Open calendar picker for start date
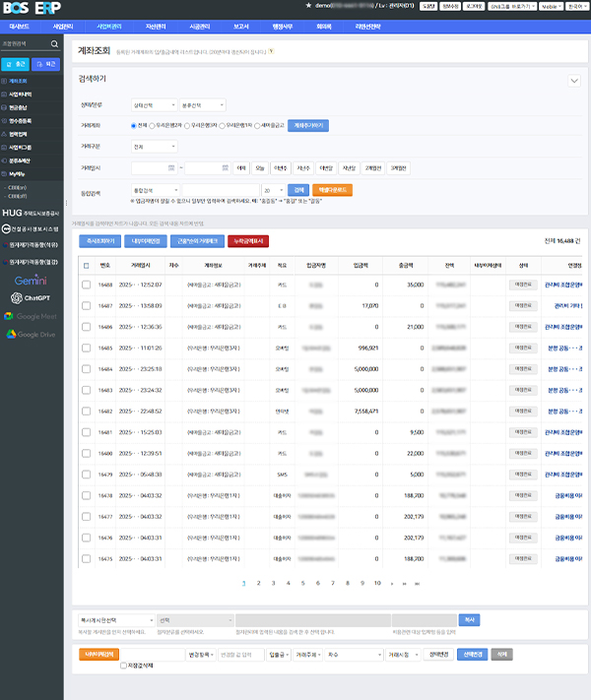Viewport: 591px width, 700px height. point(171,167)
